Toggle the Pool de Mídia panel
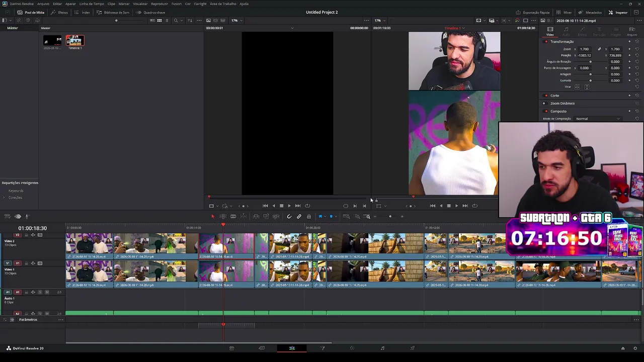The width and height of the screenshot is (644, 362). pyautogui.click(x=31, y=12)
